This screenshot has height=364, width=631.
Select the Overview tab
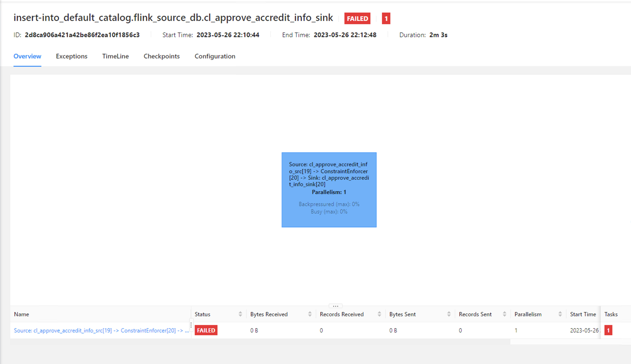tap(27, 56)
